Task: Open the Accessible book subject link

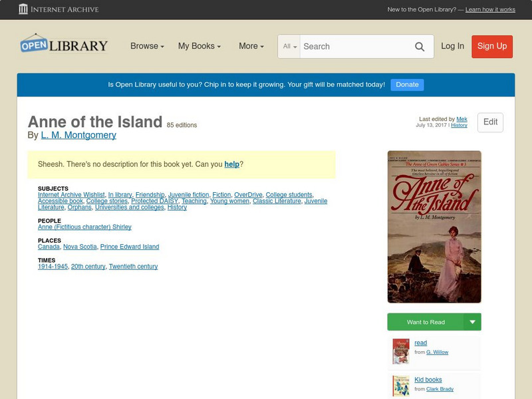Action: (x=61, y=201)
